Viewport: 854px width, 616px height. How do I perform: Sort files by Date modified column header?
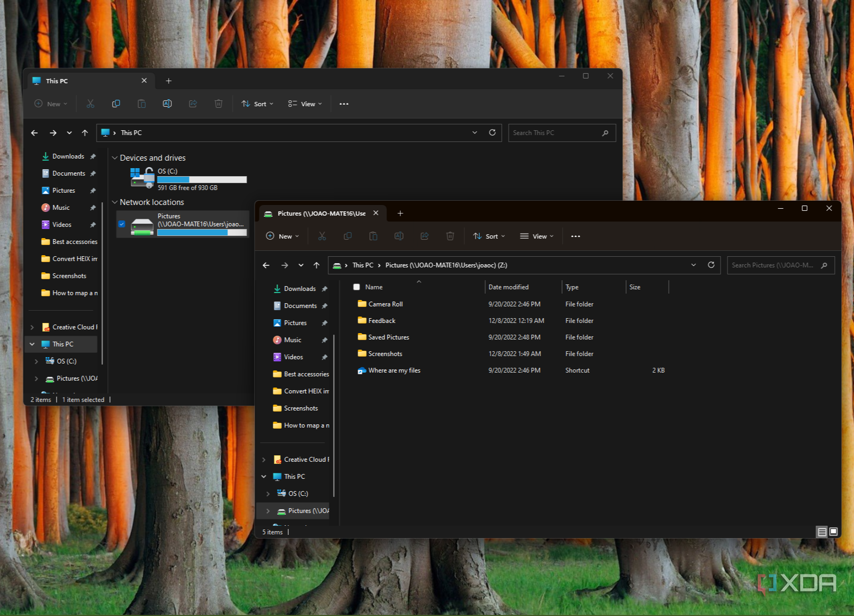click(509, 287)
